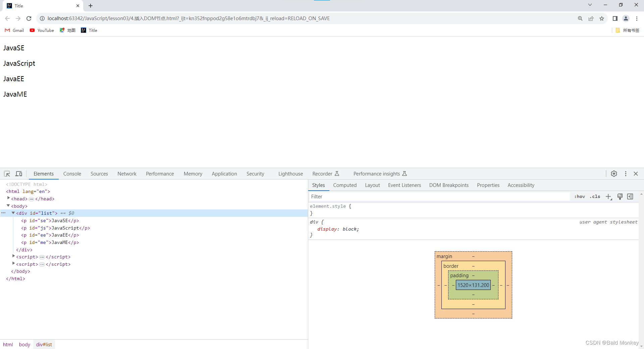Image resolution: width=644 pixels, height=349 pixels.
Task: Click the browser forward arrow
Action: point(18,18)
